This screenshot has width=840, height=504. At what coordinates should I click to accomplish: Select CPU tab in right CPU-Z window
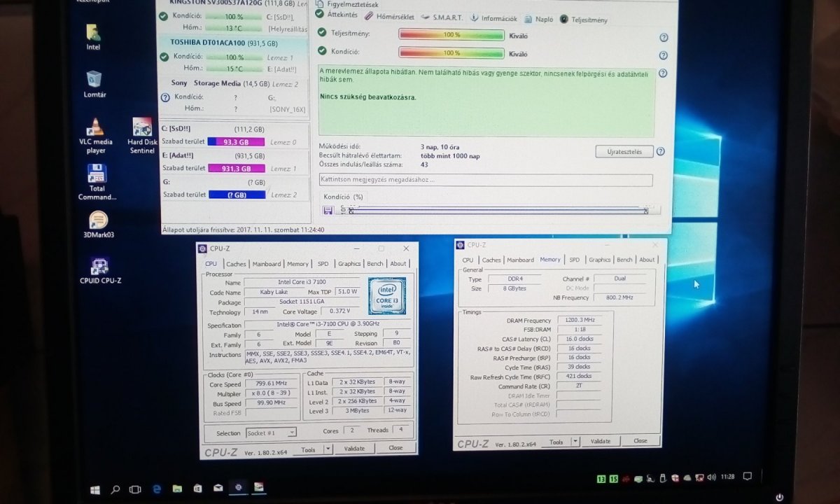(x=468, y=260)
